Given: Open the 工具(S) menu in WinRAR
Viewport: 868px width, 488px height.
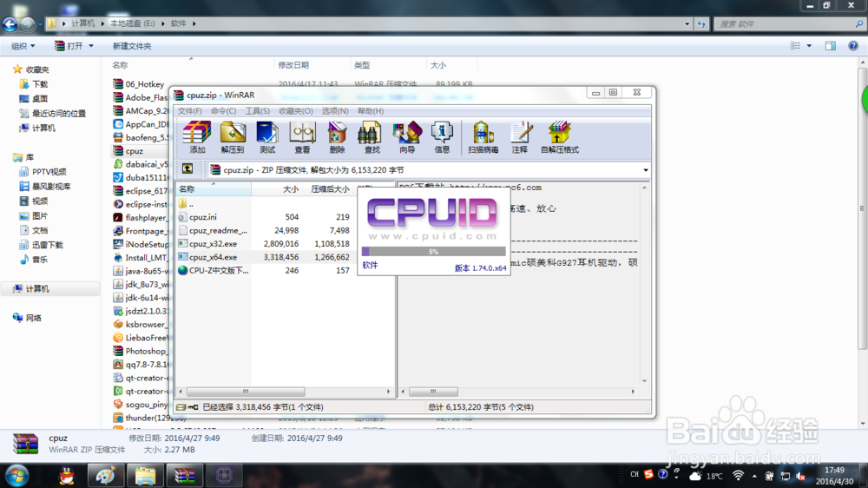Looking at the screenshot, I should tap(258, 111).
